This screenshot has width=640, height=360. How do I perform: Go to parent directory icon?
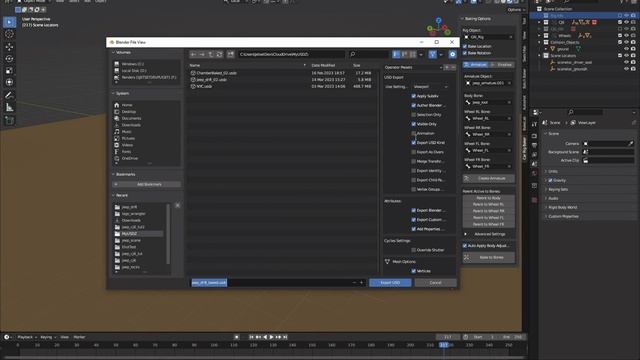click(211, 54)
